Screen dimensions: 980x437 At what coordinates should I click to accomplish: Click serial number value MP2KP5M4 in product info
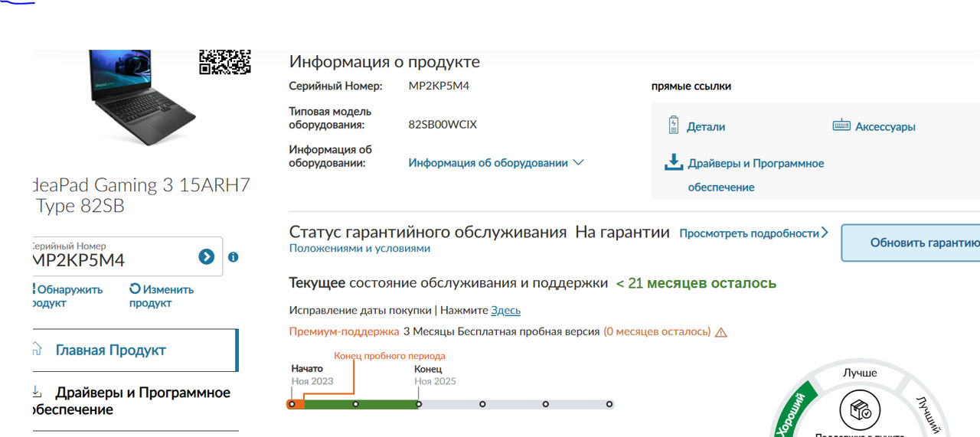439,86
